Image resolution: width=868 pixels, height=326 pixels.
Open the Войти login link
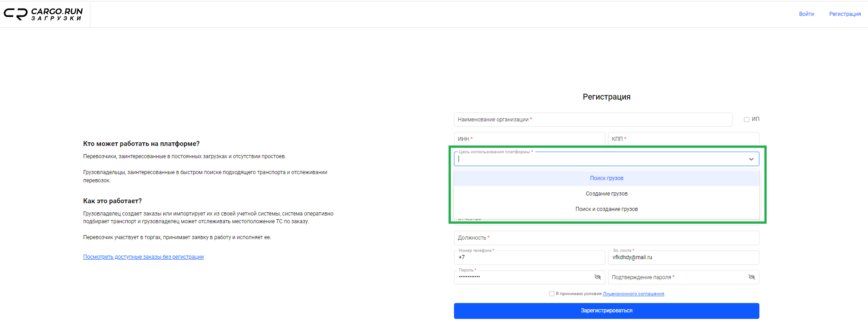coord(806,14)
